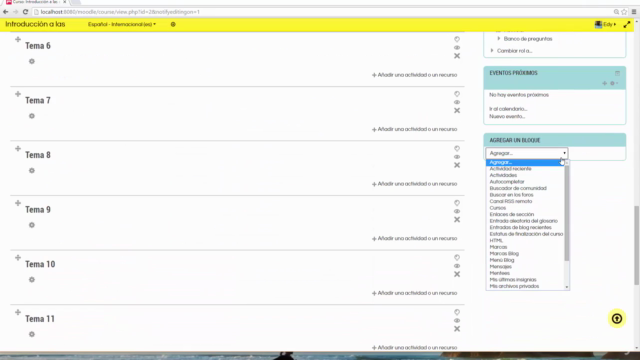Toggle the visibility eye for Tema 10
The width and height of the screenshot is (640, 360).
pyautogui.click(x=457, y=266)
